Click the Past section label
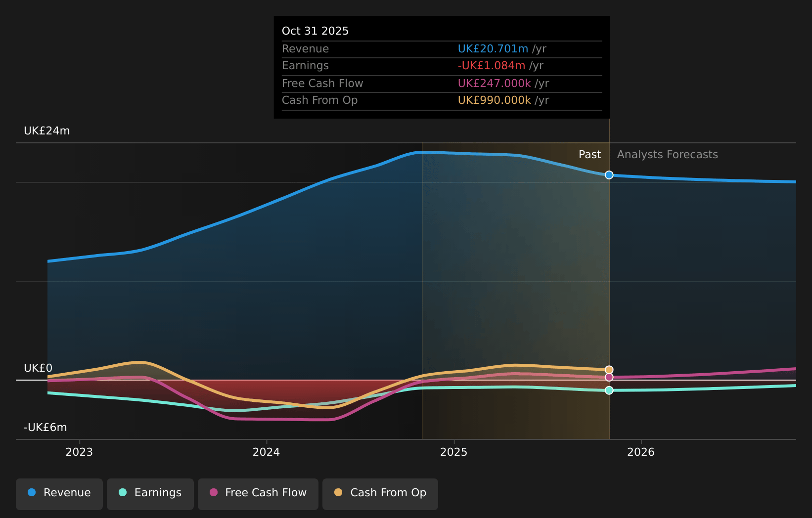The image size is (812, 518). [589, 155]
